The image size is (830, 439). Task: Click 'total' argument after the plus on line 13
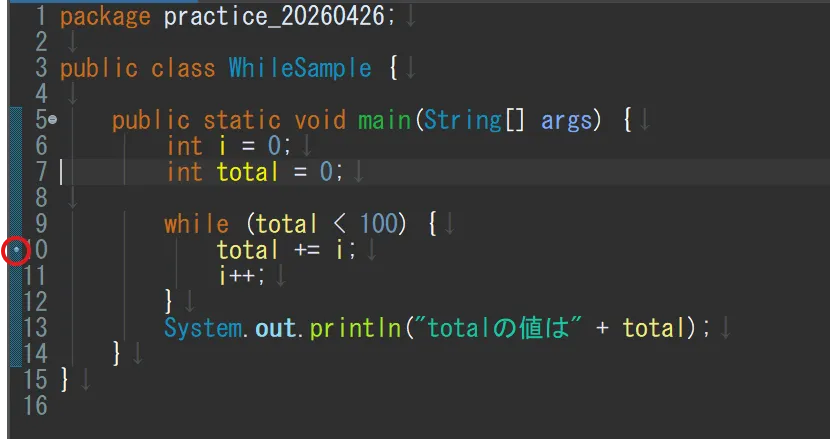[654, 328]
